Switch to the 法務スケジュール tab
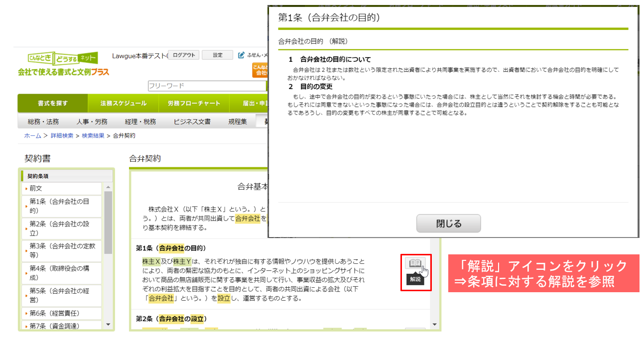The height and width of the screenshot is (339, 644). 123,104
